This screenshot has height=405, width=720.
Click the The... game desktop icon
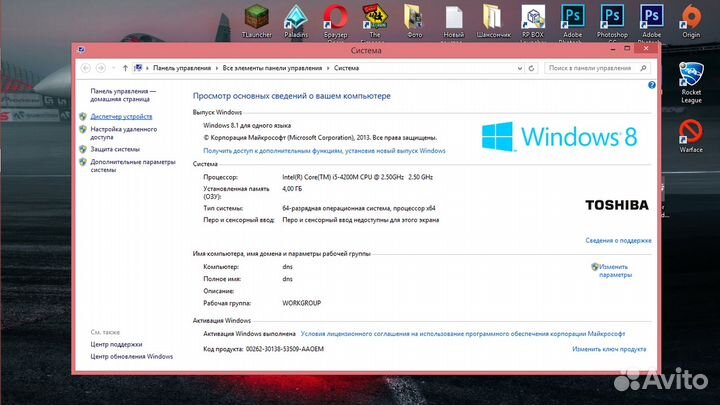(x=375, y=21)
